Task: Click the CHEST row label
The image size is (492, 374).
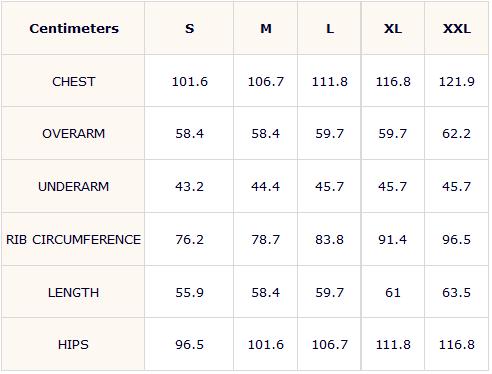Action: coord(74,82)
